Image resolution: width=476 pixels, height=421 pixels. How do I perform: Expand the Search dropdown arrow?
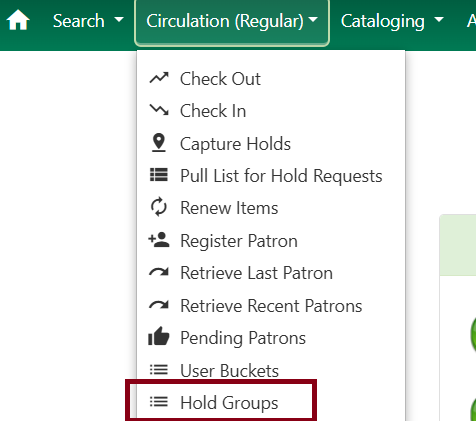tap(119, 20)
